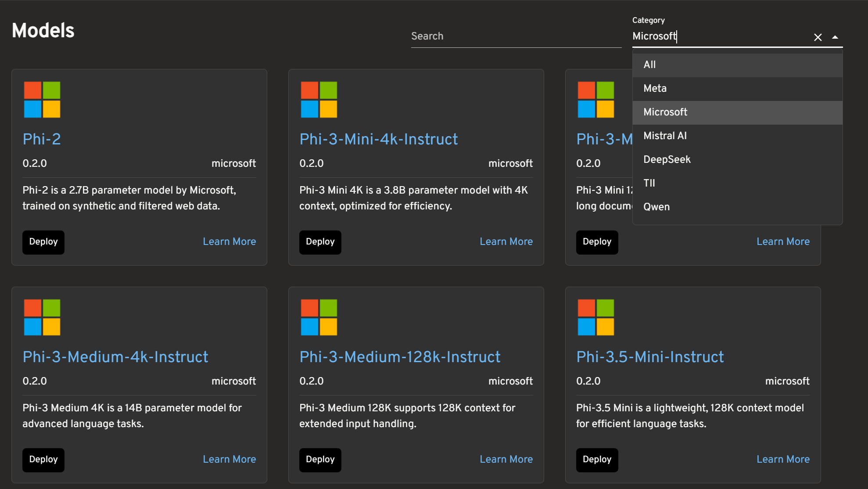Click version 0.2.0 on Phi-3-Medium-4k-Instruct card

point(35,381)
